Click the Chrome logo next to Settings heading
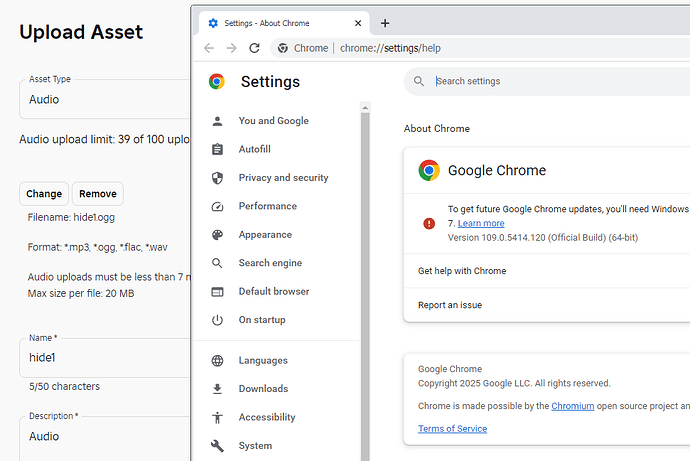 pos(217,81)
